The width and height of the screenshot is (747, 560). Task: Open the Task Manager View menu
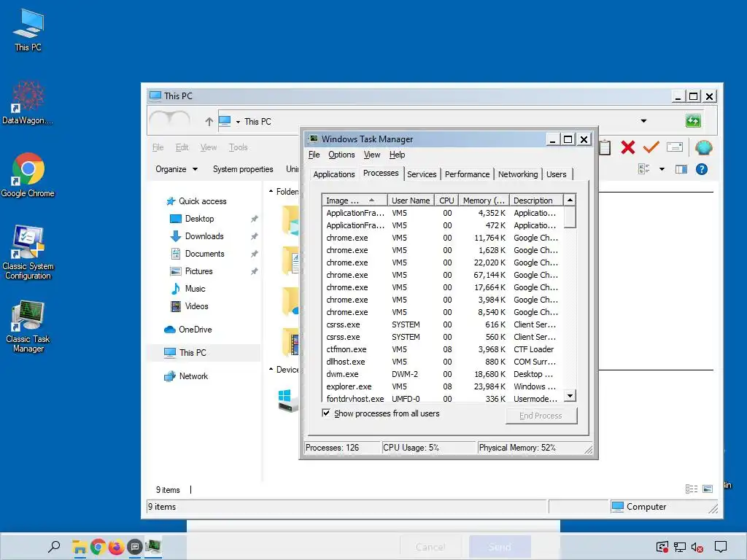click(372, 155)
